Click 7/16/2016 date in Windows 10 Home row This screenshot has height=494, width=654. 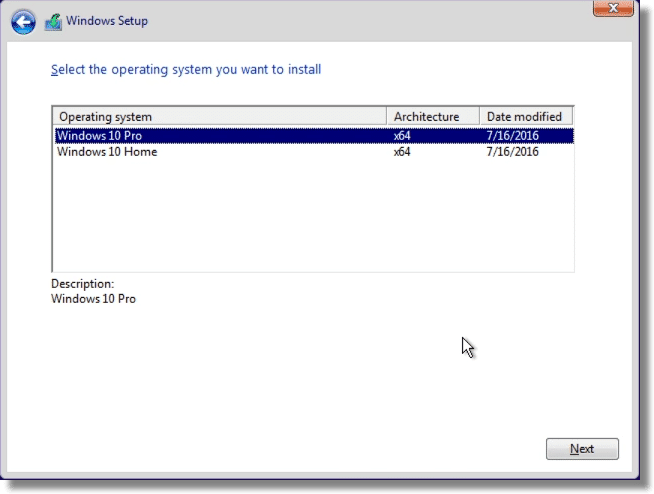tap(513, 151)
